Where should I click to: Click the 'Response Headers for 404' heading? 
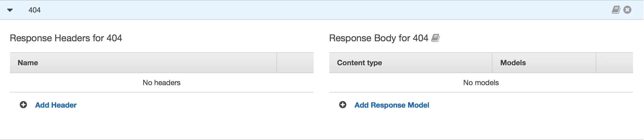click(66, 38)
